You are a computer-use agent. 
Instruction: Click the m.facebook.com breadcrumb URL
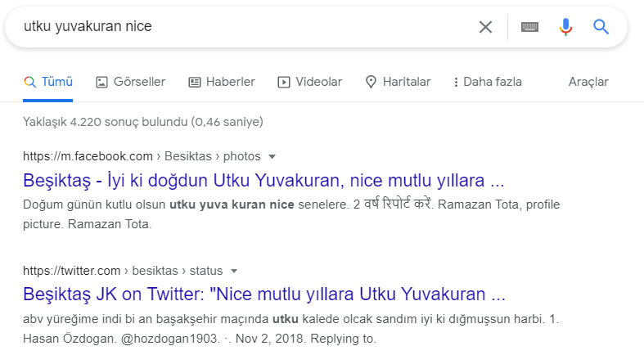click(x=88, y=156)
